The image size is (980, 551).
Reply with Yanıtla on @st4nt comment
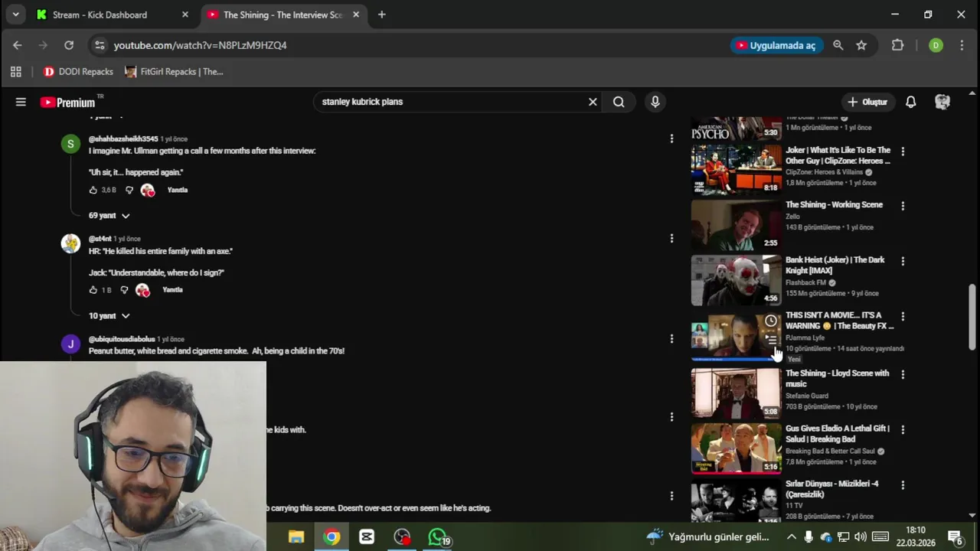pyautogui.click(x=172, y=290)
